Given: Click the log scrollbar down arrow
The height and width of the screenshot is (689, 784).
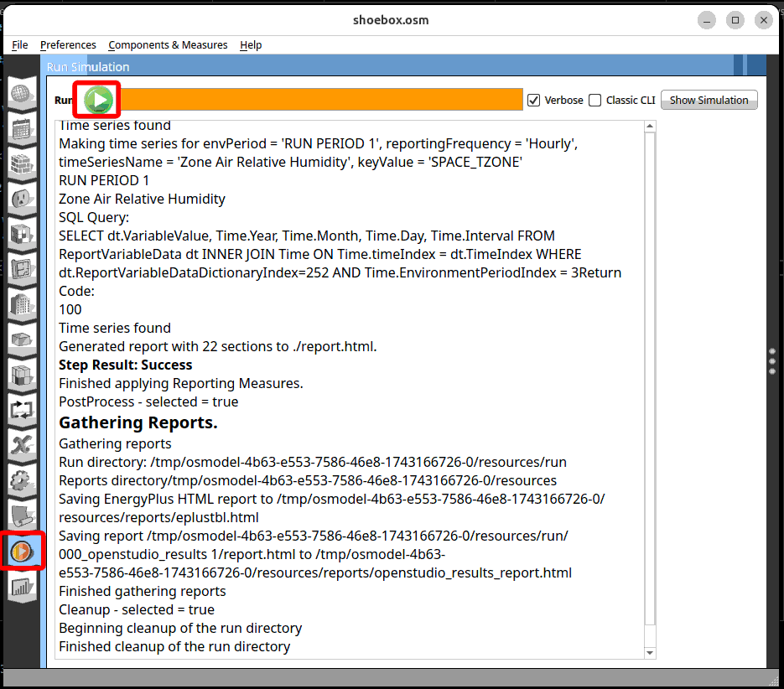Looking at the screenshot, I should (650, 652).
